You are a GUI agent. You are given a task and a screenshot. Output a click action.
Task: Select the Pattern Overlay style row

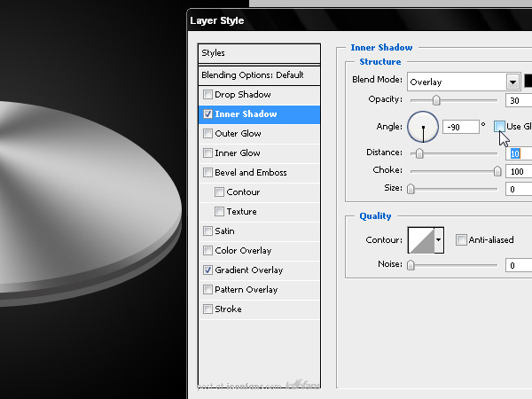[259, 290]
